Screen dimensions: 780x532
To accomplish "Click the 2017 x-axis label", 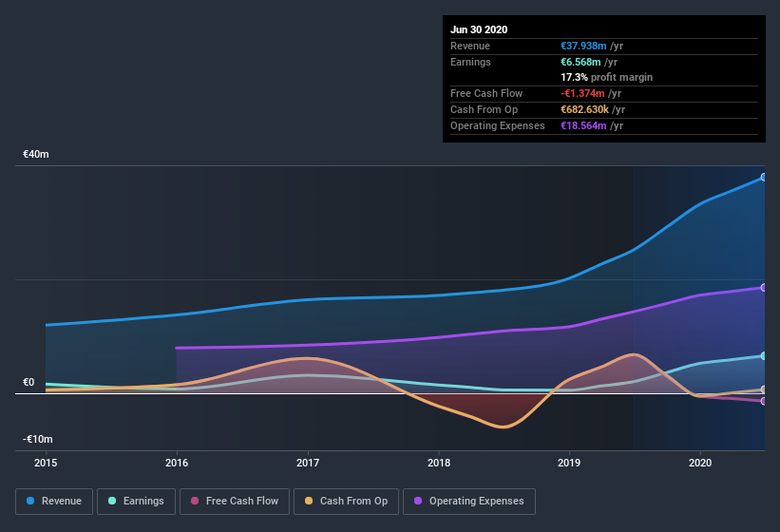I will point(308,463).
